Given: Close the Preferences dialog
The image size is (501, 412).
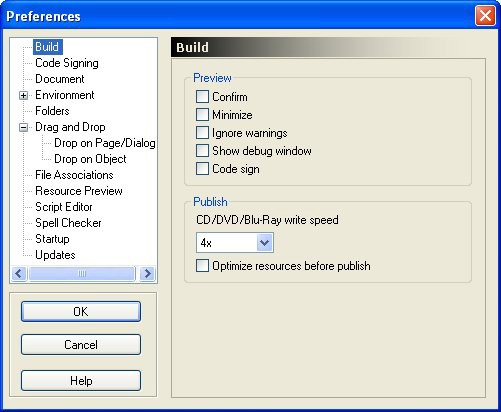Looking at the screenshot, I should [485, 15].
